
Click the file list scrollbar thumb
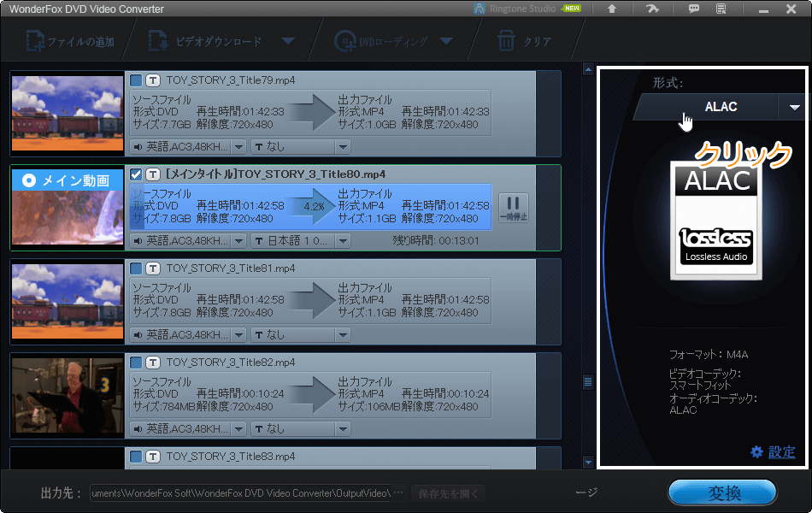(x=588, y=382)
